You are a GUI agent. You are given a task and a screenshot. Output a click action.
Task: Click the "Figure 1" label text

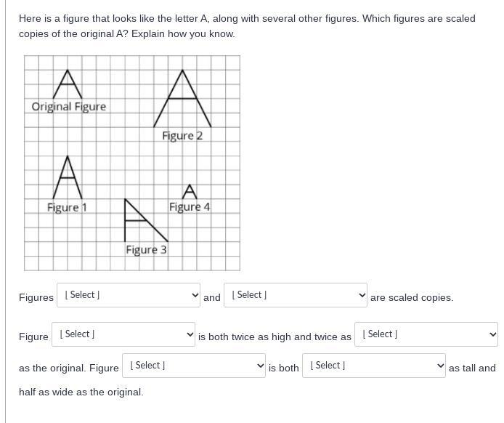(67, 207)
